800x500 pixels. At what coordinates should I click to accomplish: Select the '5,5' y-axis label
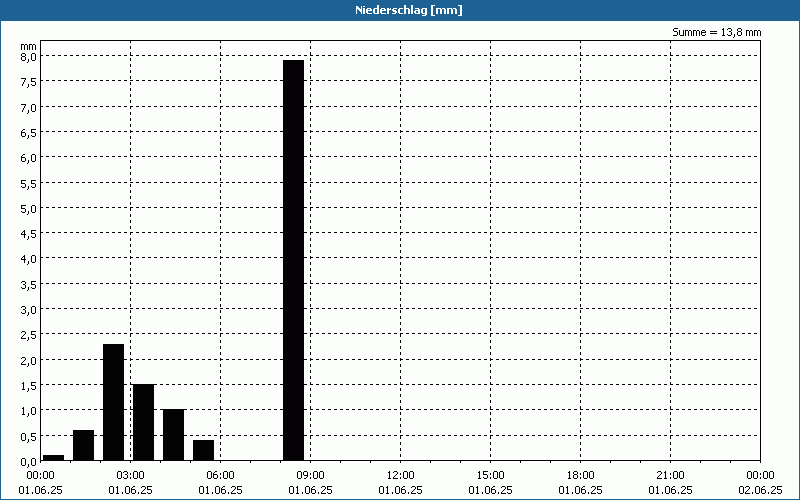point(28,183)
